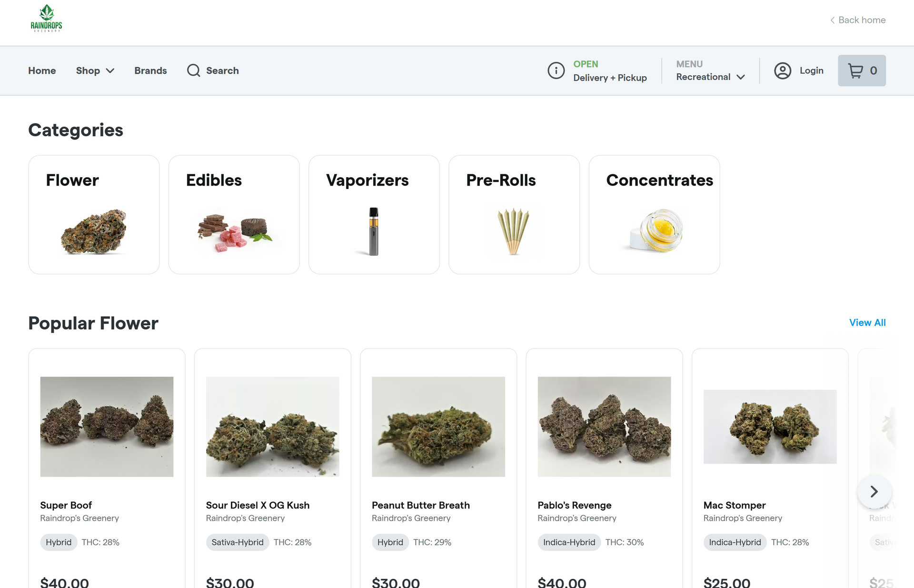Screen dimensions: 914x588
Task: Click the Raindrops Greenery logo
Action: point(46,19)
